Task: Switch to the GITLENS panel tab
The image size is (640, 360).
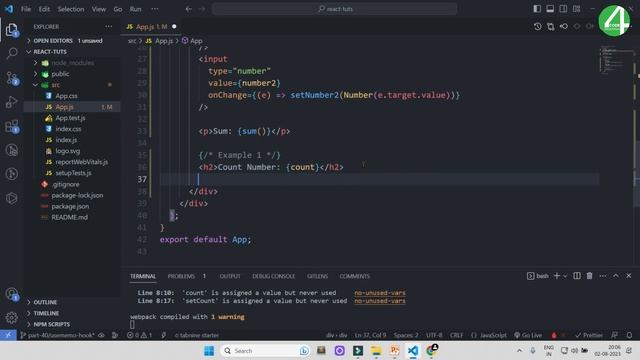Action: (317, 276)
